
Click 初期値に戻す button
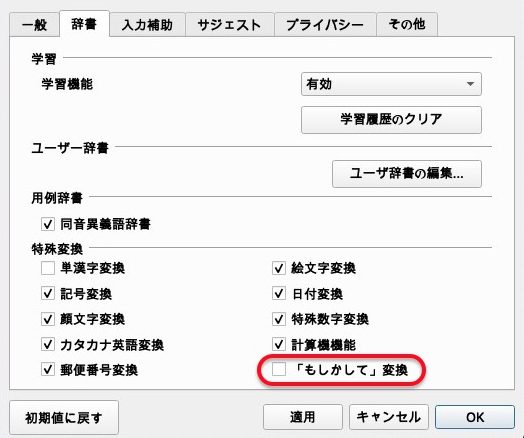click(x=64, y=417)
